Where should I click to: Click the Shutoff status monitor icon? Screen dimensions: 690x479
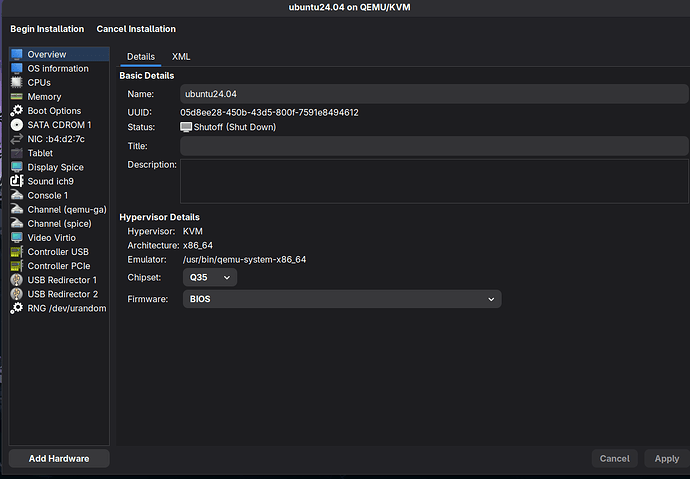pos(186,127)
